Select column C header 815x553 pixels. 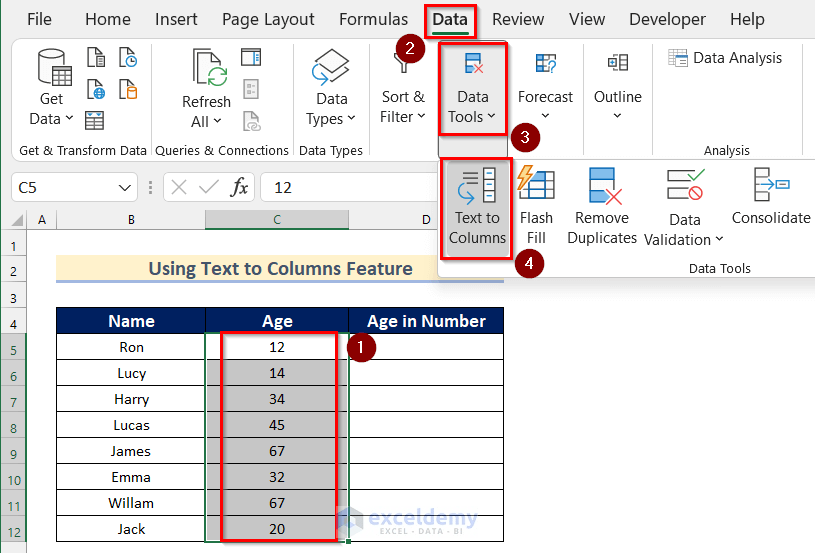point(277,220)
